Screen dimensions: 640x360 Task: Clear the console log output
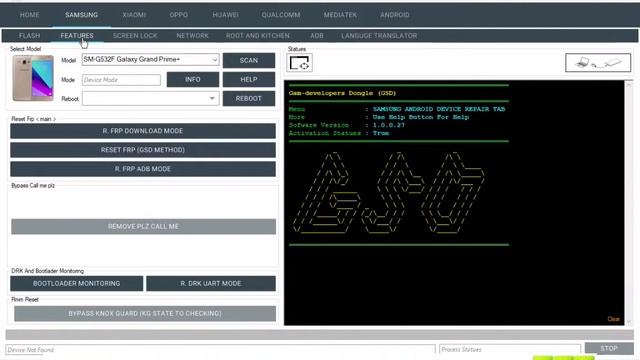point(613,319)
